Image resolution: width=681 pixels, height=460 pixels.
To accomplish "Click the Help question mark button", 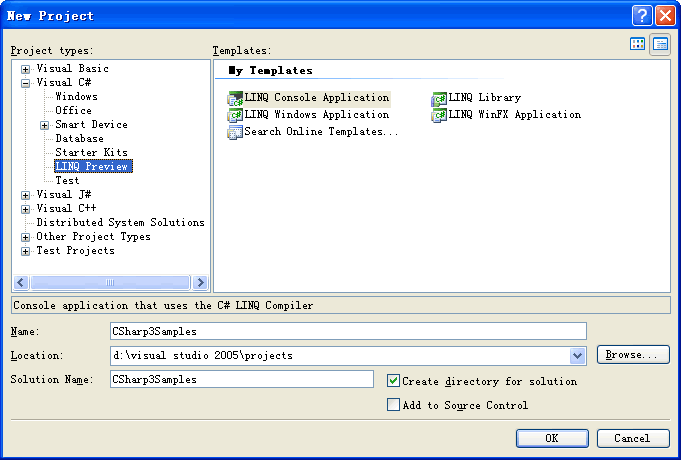I will (642, 16).
